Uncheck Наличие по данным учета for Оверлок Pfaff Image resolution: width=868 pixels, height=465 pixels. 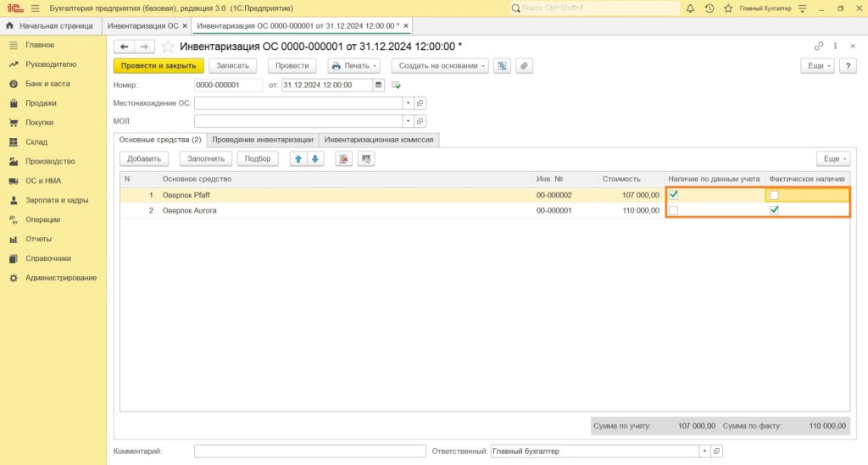point(673,195)
